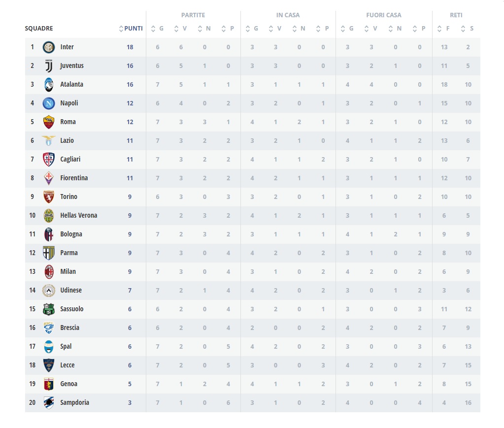This screenshot has height=428, width=504.
Task: Click the Napoli club crest
Action: [x=49, y=103]
